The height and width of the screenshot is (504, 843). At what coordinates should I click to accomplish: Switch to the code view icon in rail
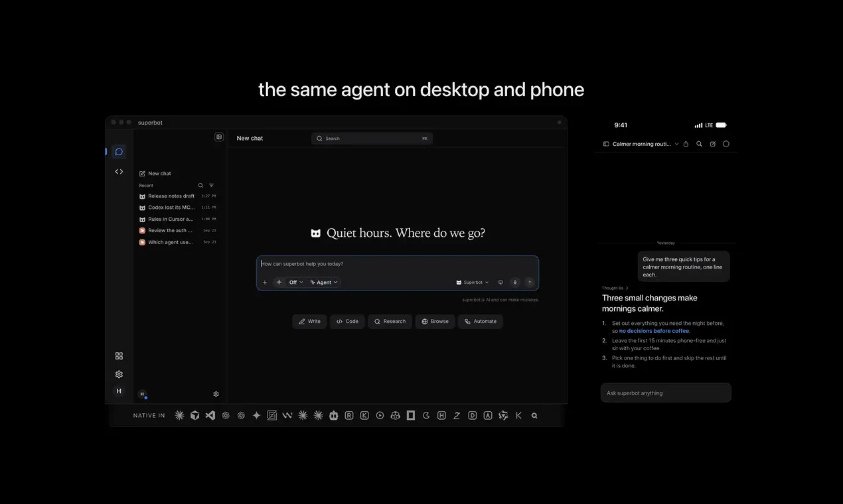pyautogui.click(x=119, y=172)
